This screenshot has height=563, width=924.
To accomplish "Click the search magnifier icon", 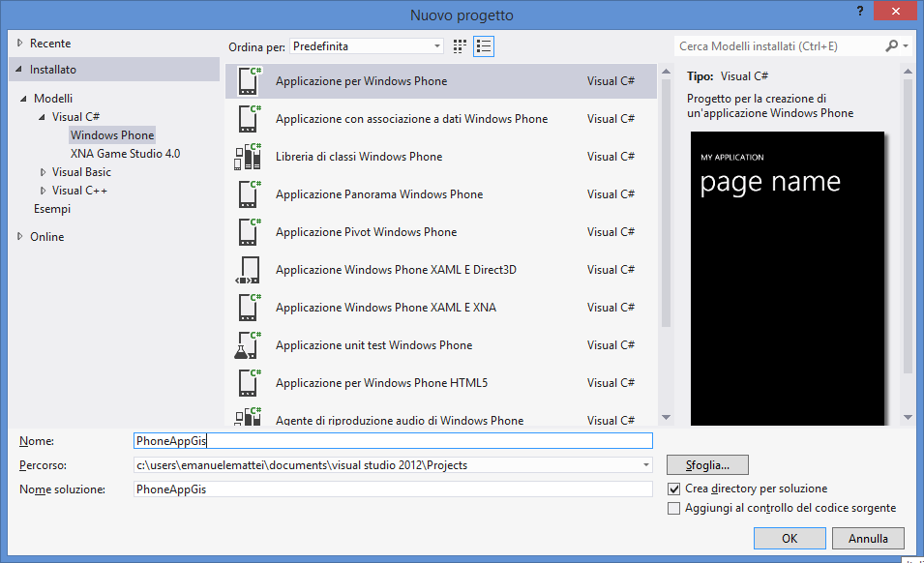I will tap(891, 45).
